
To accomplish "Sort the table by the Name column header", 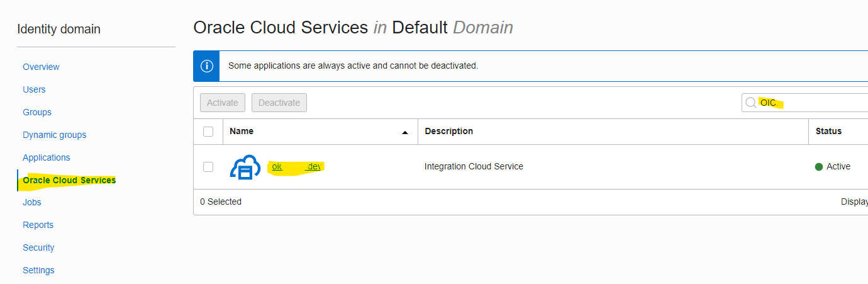I will pos(242,131).
